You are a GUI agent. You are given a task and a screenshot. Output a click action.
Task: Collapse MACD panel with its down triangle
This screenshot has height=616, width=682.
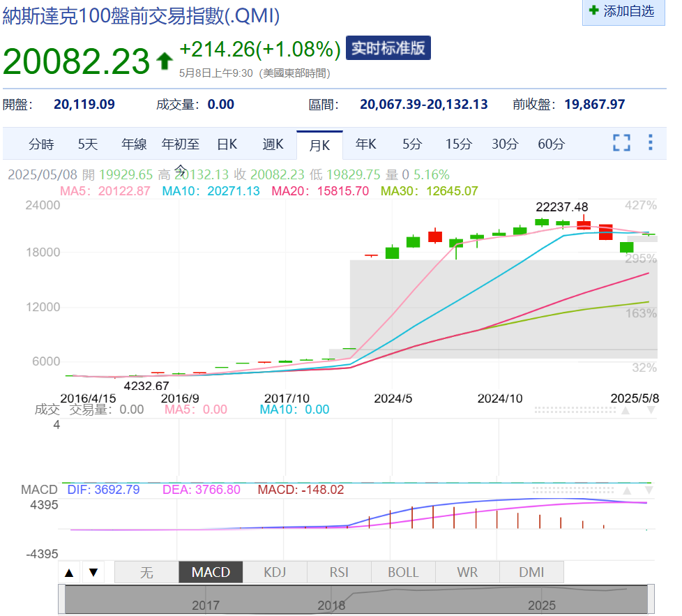(x=651, y=490)
